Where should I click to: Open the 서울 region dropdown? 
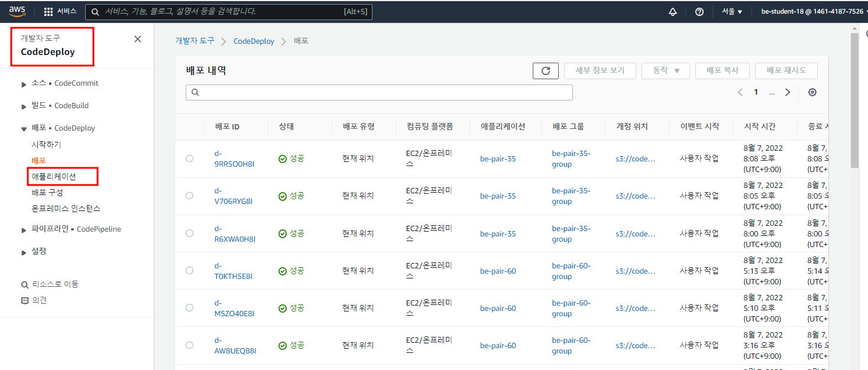(x=731, y=12)
